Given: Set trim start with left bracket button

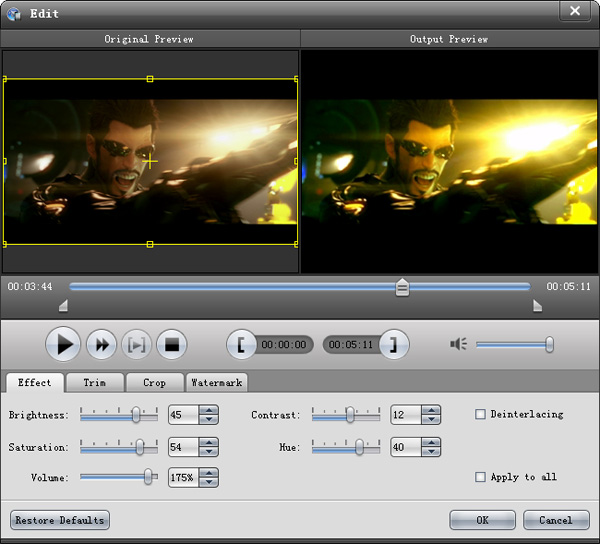Looking at the screenshot, I should tap(241, 345).
